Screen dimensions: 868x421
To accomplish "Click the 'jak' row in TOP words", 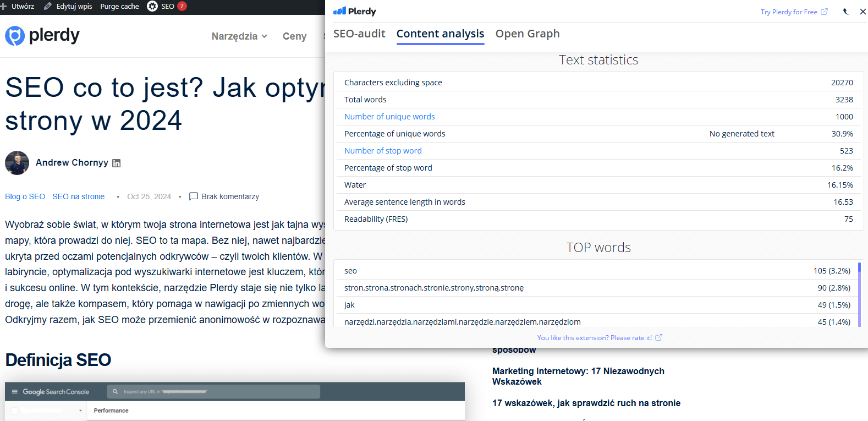I will point(597,305).
